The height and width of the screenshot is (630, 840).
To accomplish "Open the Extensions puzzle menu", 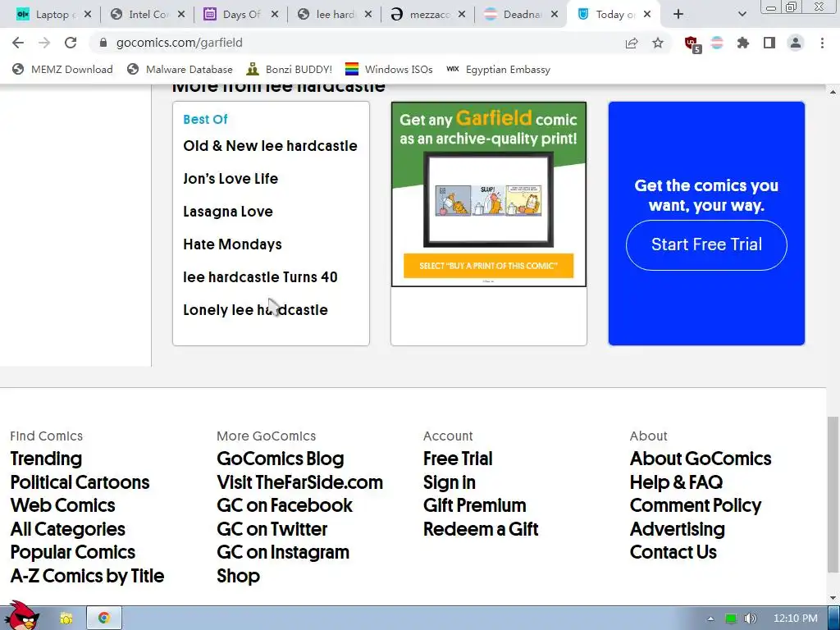I will tap(743, 43).
